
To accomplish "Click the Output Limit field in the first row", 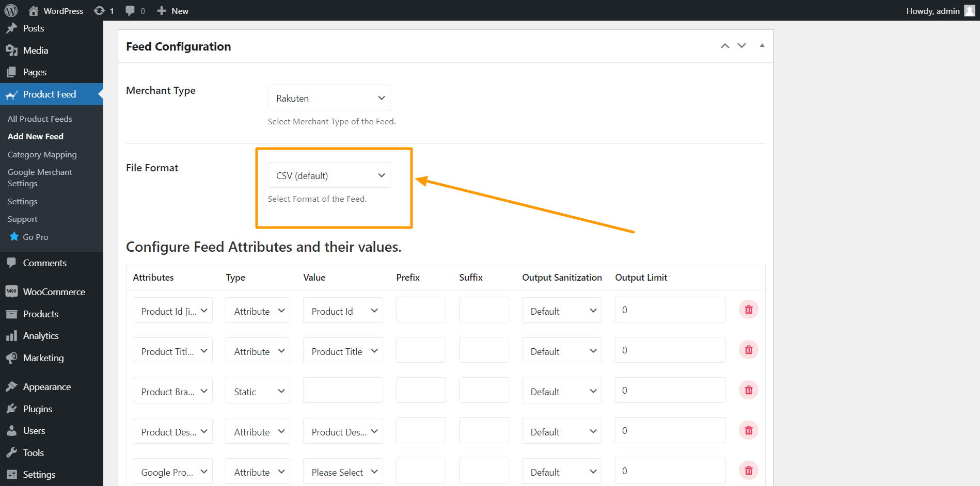I will [x=670, y=310].
